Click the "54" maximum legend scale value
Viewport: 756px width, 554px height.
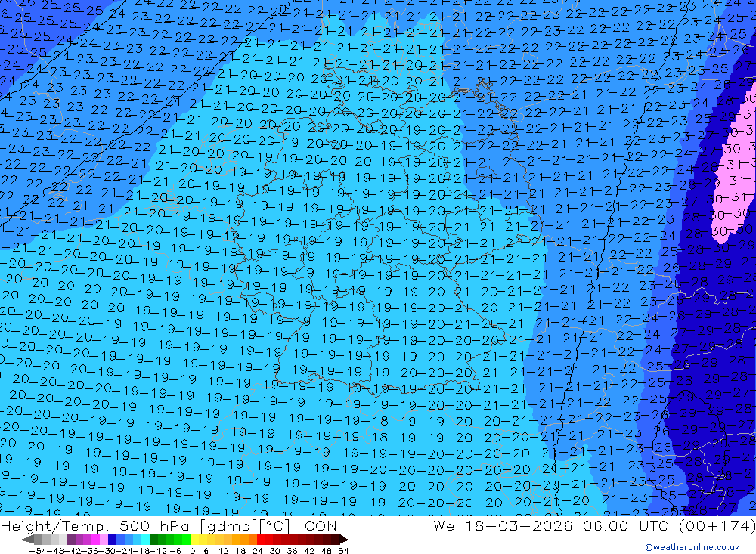coord(343,551)
